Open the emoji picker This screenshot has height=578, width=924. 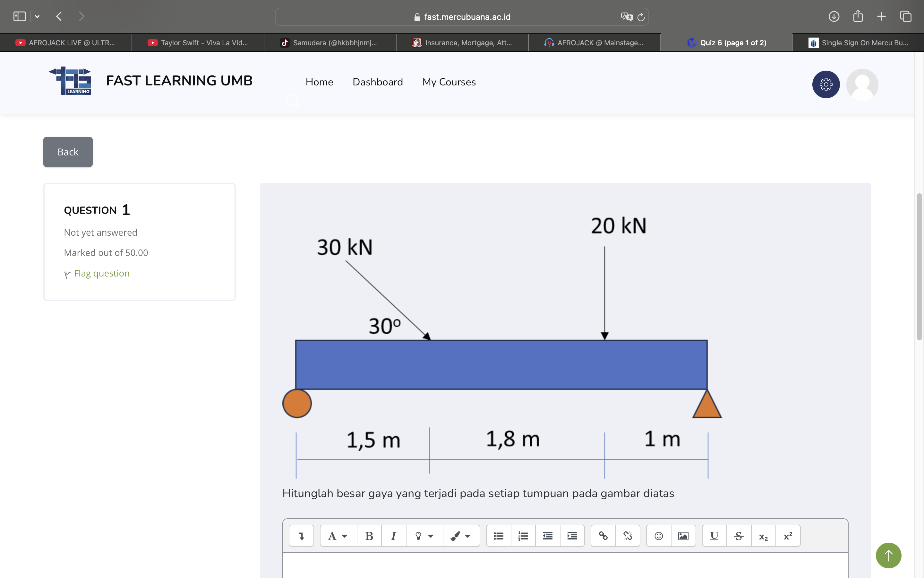(659, 536)
